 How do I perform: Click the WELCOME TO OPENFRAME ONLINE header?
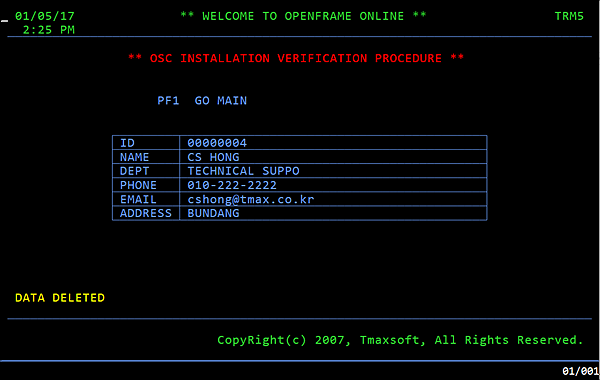303,16
